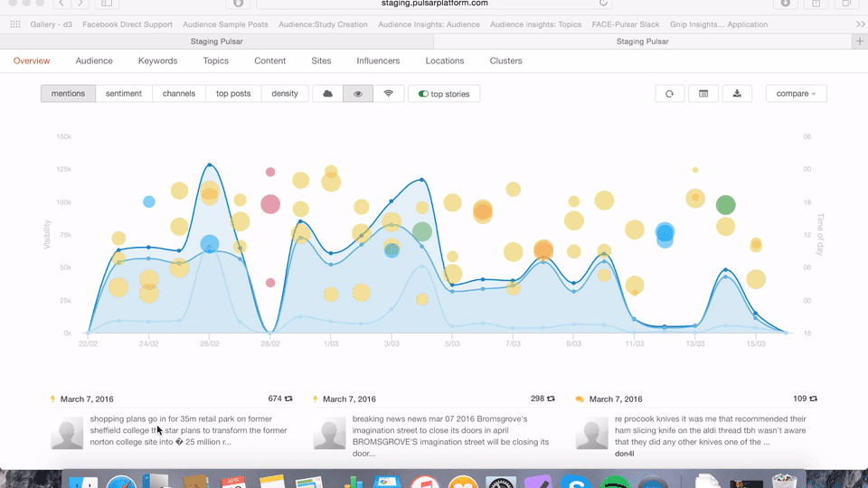Toggle the eye visibility button

[x=358, y=94]
